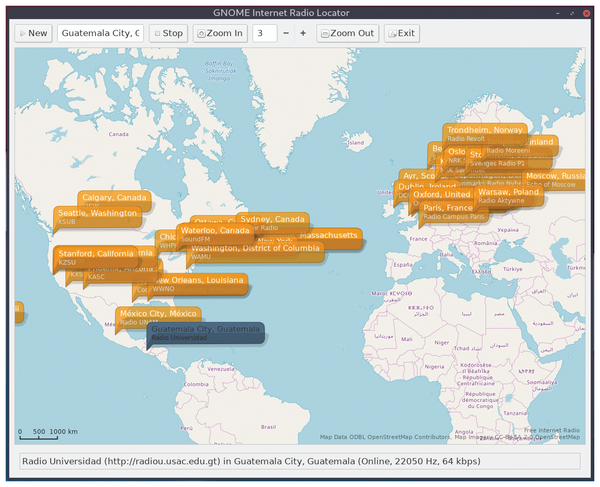The width and height of the screenshot is (600, 487).
Task: Select the Trondheim, Norway Radio Revolt marker
Action: (485, 134)
